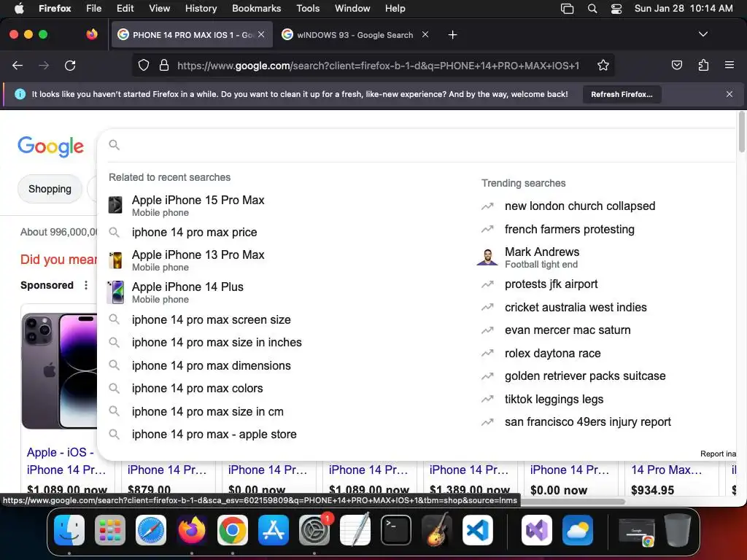Open Launchpad from the Dock
This screenshot has height=560, width=747.
coord(110,530)
